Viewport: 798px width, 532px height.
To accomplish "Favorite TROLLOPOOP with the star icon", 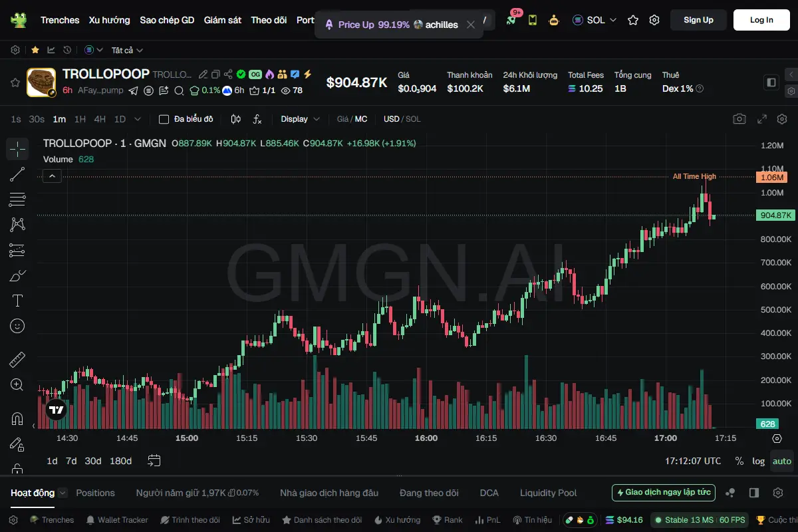I will click(15, 82).
